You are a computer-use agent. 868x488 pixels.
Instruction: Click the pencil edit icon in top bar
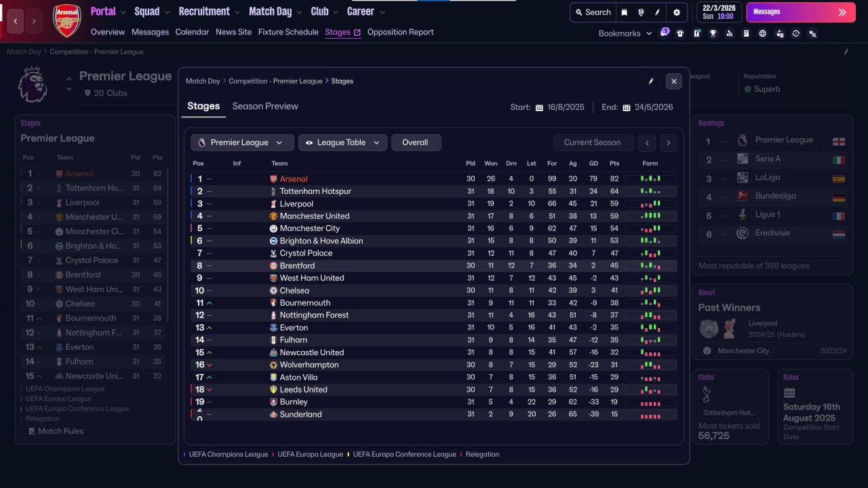[657, 12]
